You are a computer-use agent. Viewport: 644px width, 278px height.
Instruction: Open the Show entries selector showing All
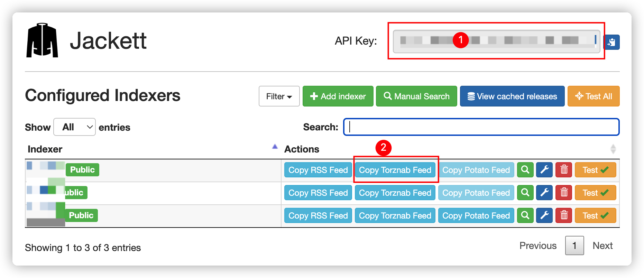pyautogui.click(x=74, y=127)
